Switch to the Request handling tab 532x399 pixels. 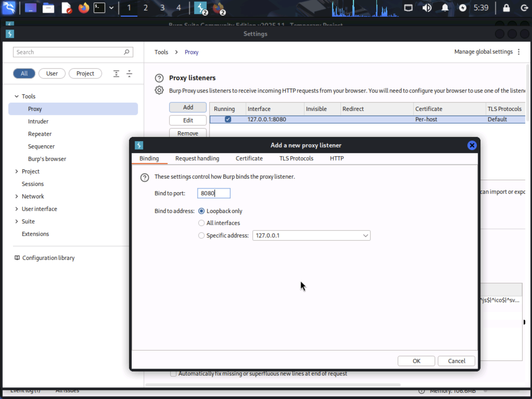tap(197, 158)
